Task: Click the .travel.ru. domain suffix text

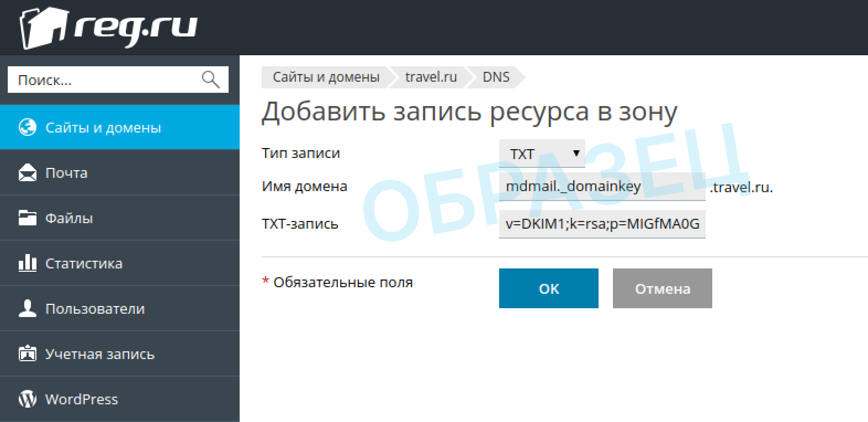Action: click(x=741, y=187)
